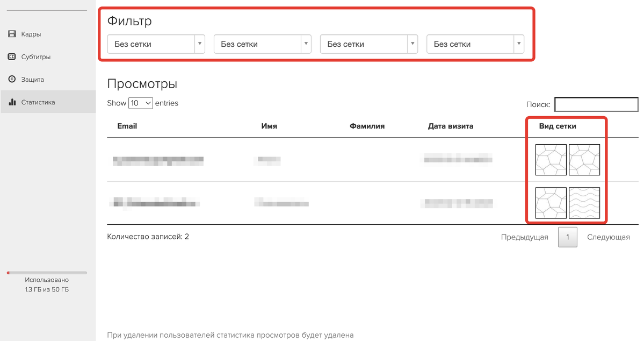Image resolution: width=644 pixels, height=341 pixels.
Task: Sort table by Email column
Action: pyautogui.click(x=127, y=126)
